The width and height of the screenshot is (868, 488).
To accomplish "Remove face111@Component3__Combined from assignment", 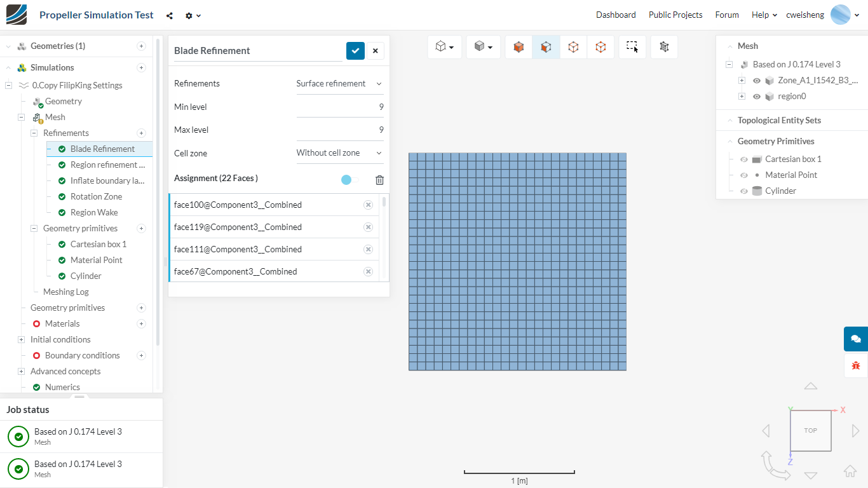I will pyautogui.click(x=368, y=249).
